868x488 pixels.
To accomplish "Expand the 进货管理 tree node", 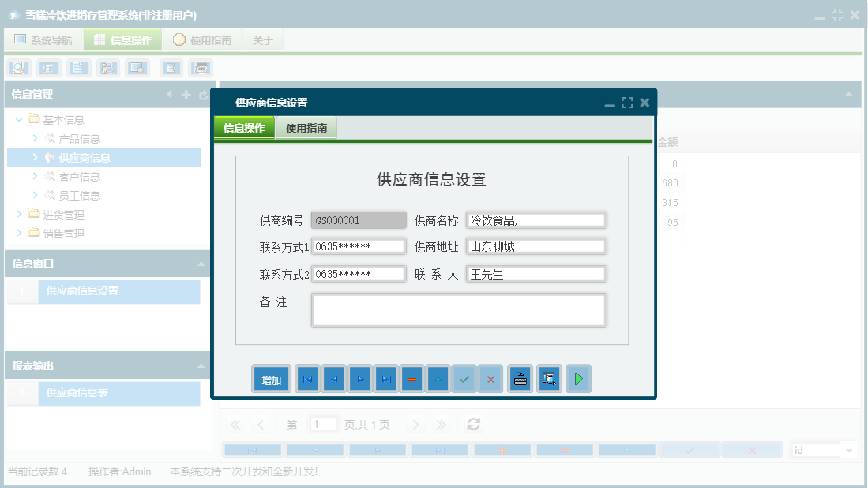I will [17, 214].
